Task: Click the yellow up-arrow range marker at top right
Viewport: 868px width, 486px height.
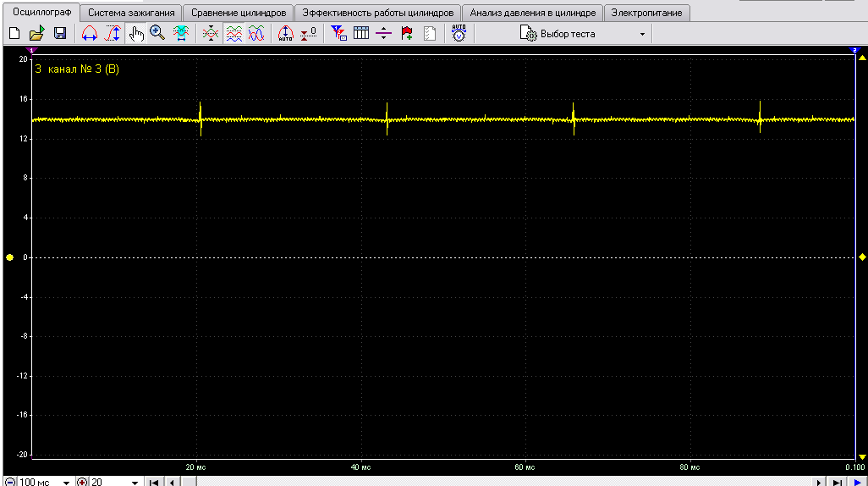Action: click(x=862, y=58)
